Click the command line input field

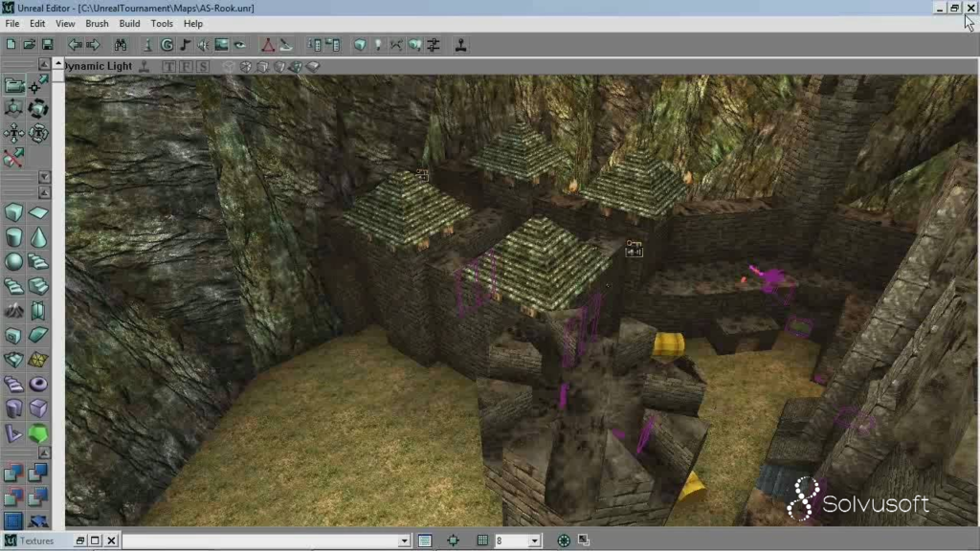click(x=258, y=541)
